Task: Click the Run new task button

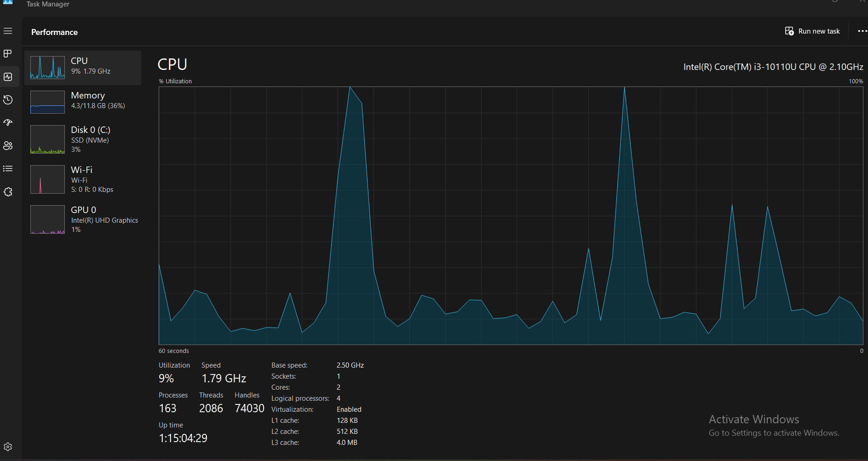Action: coord(812,31)
